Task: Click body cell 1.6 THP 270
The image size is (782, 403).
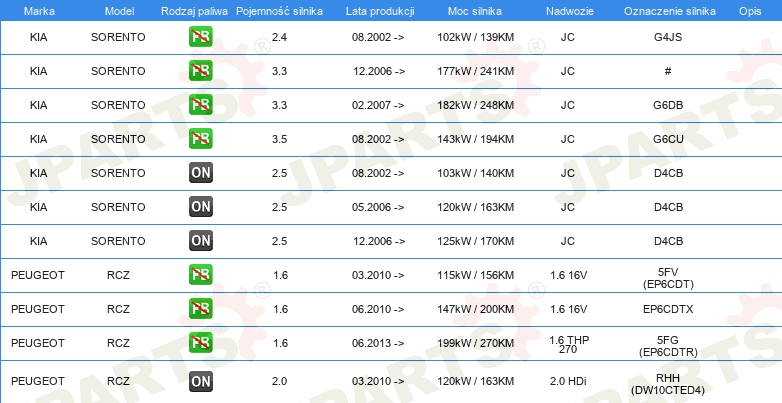Action: (x=569, y=344)
